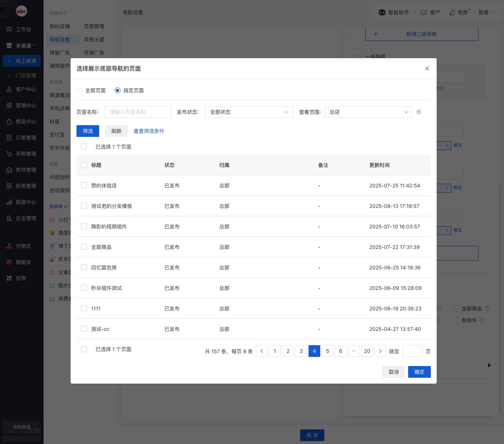Viewport: 504px width, 444px height.
Task: Click the help icon beside 查看范围
Action: 419,112
